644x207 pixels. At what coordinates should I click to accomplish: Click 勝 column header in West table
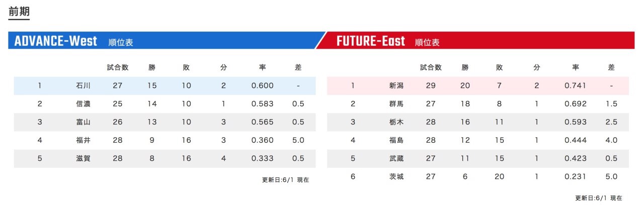(152, 67)
